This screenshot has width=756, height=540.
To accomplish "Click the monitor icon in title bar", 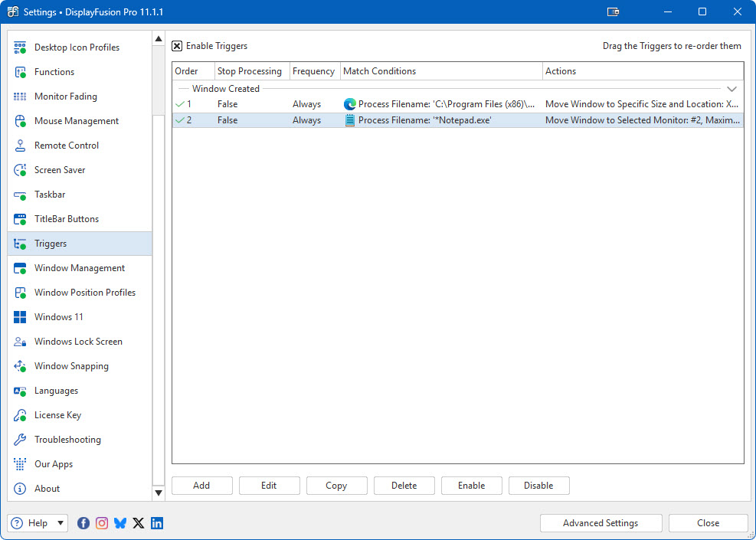I will coord(613,12).
